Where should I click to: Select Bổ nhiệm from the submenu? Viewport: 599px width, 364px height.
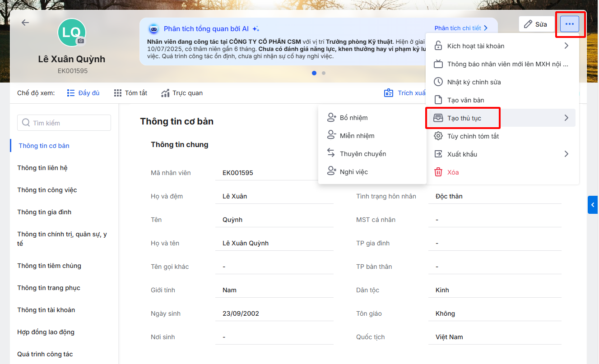point(353,118)
